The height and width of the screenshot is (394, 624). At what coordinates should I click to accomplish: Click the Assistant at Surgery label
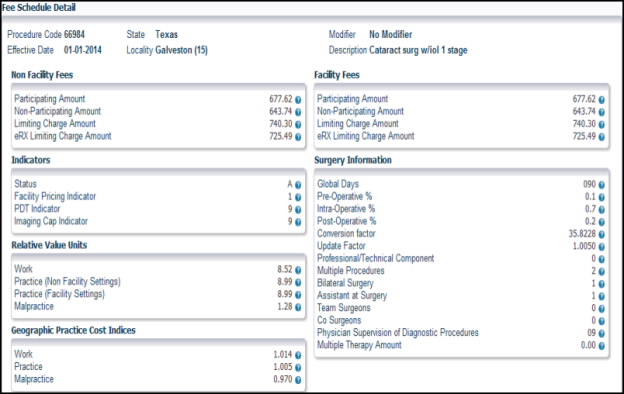pos(352,296)
